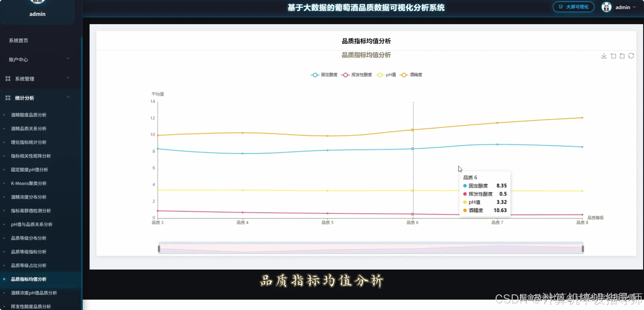The width and height of the screenshot is (644, 310).
Task: Expand the 账户中心 menu chevron
Action: (68, 59)
